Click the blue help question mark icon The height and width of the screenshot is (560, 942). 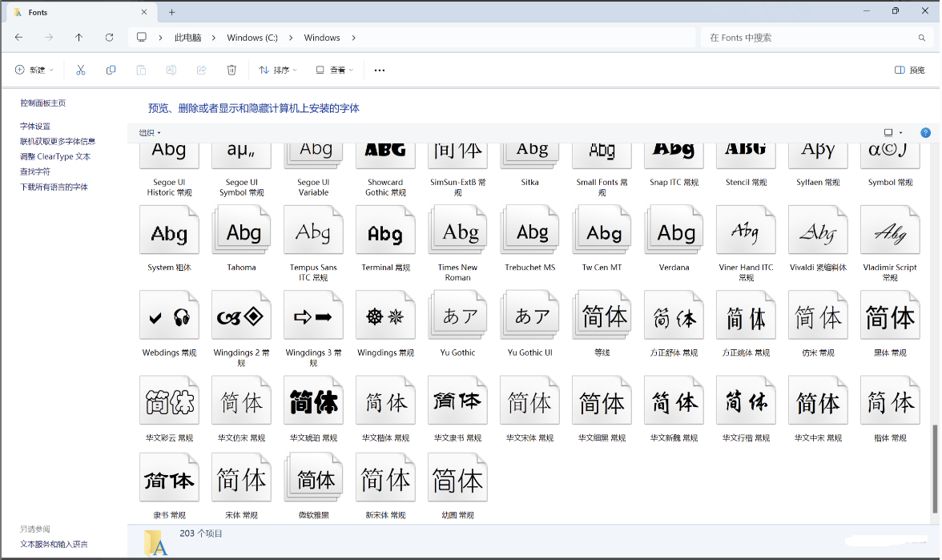tap(925, 133)
